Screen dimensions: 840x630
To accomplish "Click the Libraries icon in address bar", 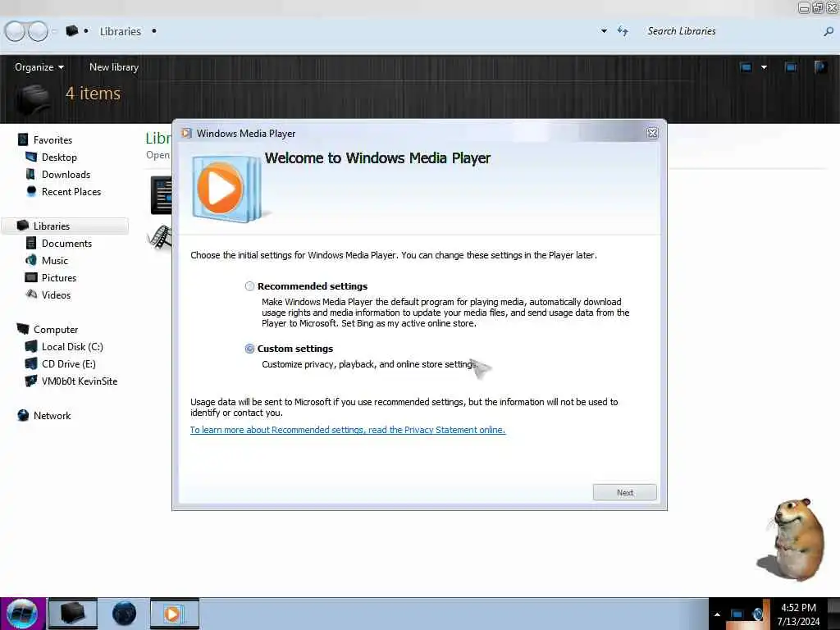I will 72,30.
